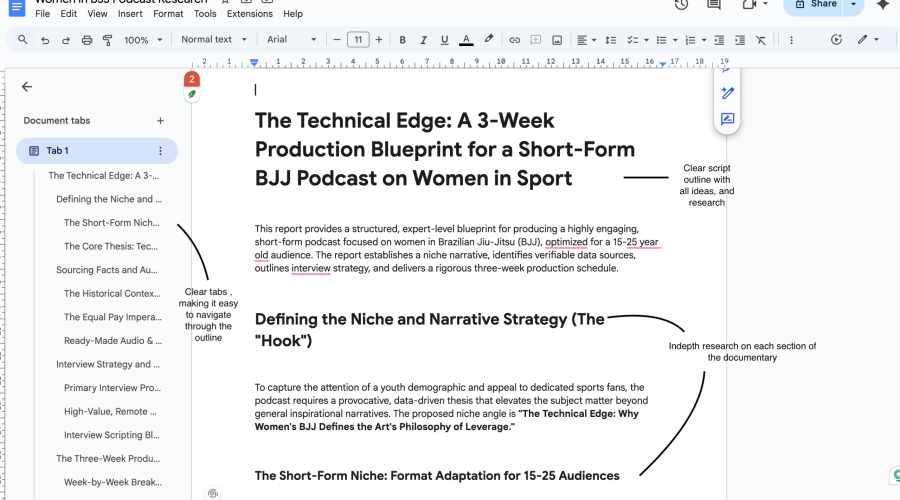
Task: Toggle Italic formatting
Action: (423, 40)
